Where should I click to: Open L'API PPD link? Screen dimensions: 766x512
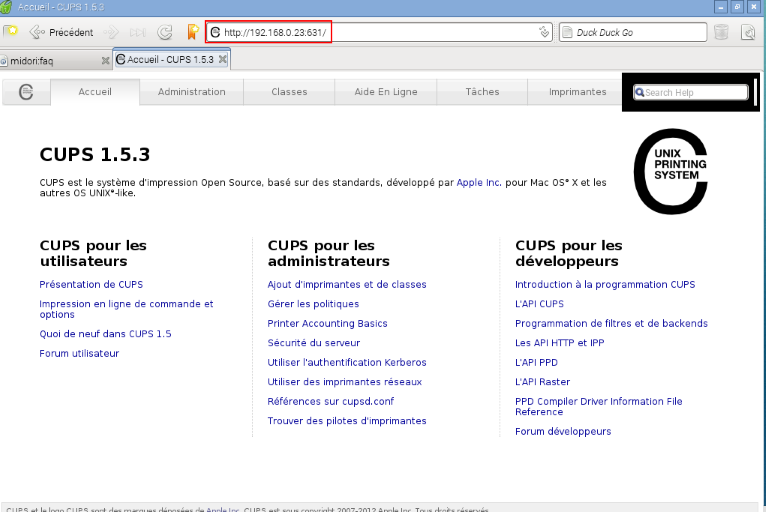click(x=536, y=363)
